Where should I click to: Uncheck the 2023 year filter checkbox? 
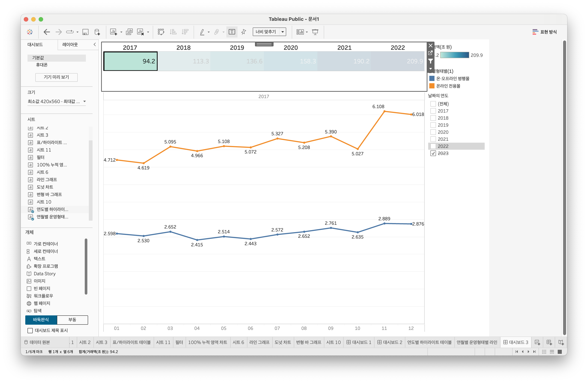tap(433, 153)
